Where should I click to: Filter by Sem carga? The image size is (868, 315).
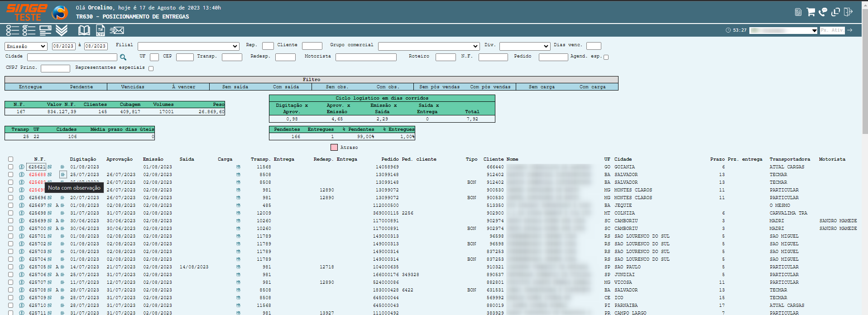click(x=542, y=87)
